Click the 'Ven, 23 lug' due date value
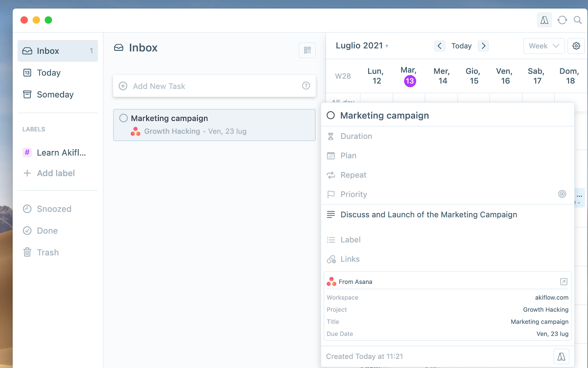 [552, 334]
